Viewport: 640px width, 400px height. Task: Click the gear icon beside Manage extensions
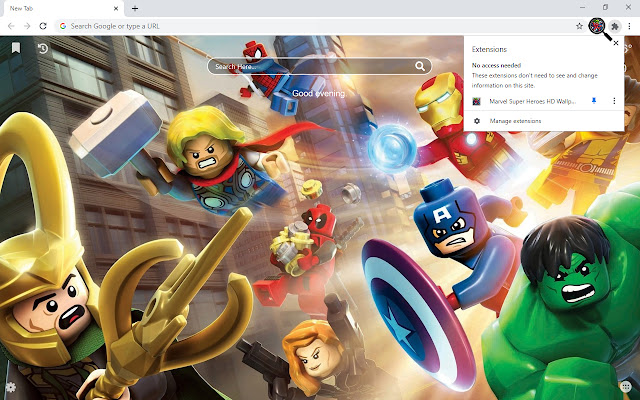(476, 121)
